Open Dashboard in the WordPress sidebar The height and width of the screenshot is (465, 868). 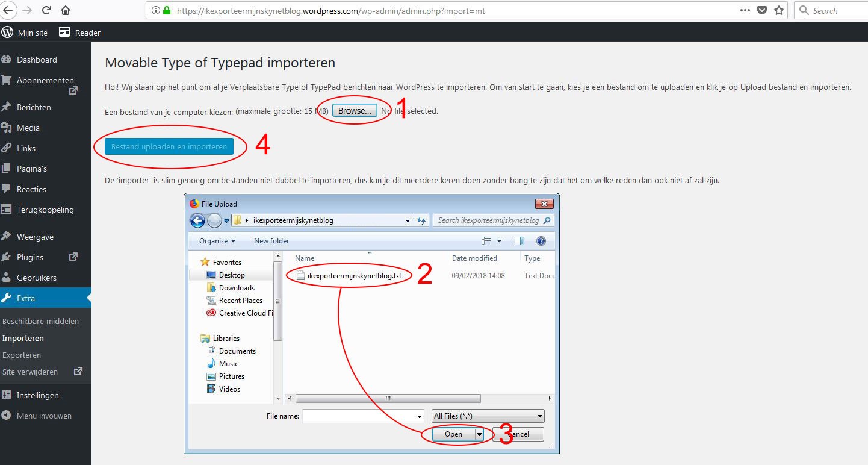[x=37, y=60]
